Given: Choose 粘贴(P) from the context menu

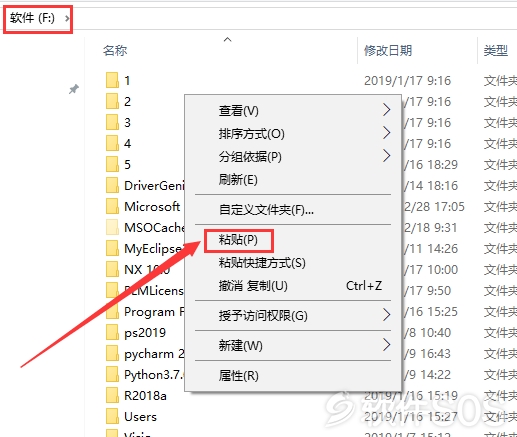Looking at the screenshot, I should click(x=238, y=240).
